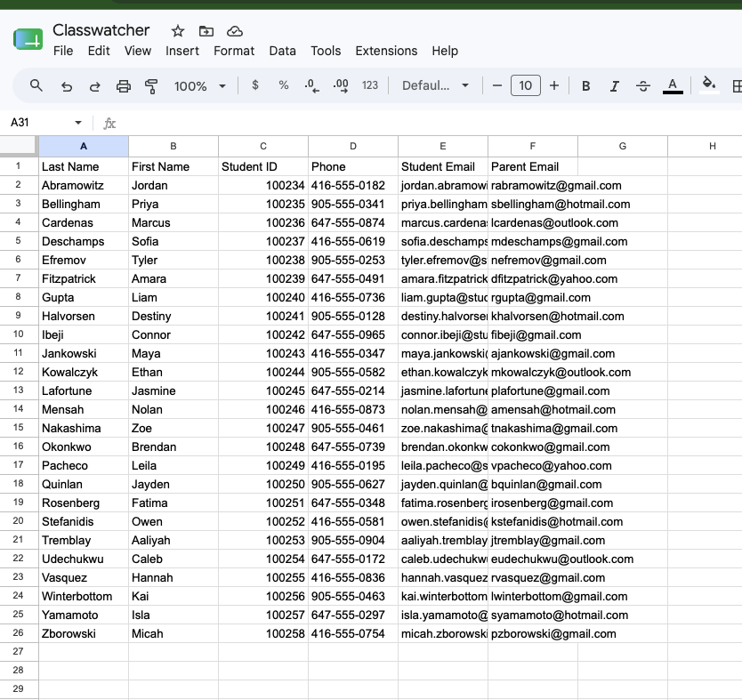
Task: Decrease font size with minus button
Action: pyautogui.click(x=496, y=85)
